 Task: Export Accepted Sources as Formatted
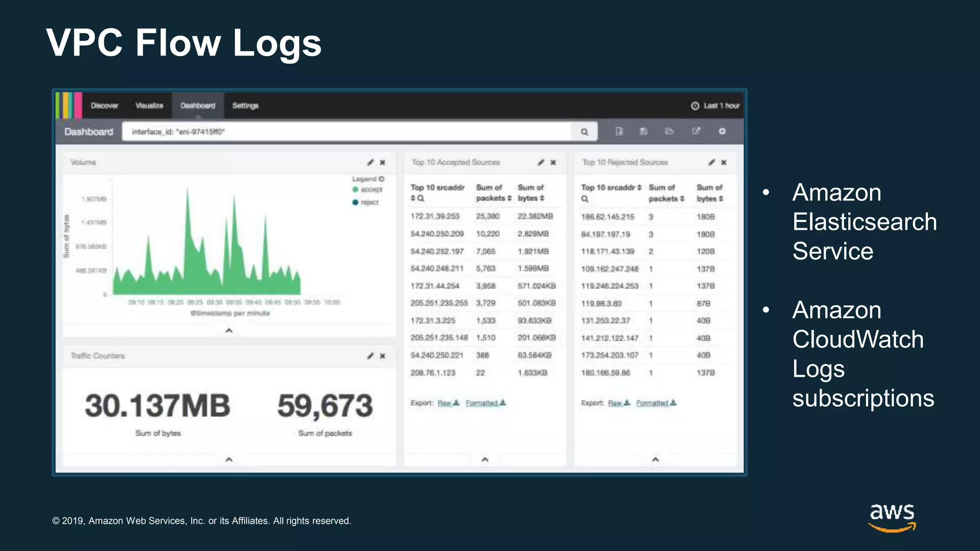coord(486,403)
